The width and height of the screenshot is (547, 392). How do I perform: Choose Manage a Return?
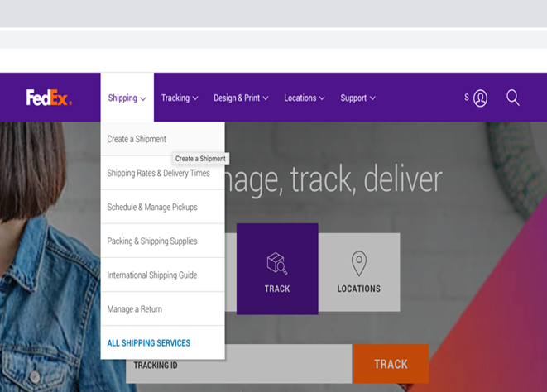[162, 309]
